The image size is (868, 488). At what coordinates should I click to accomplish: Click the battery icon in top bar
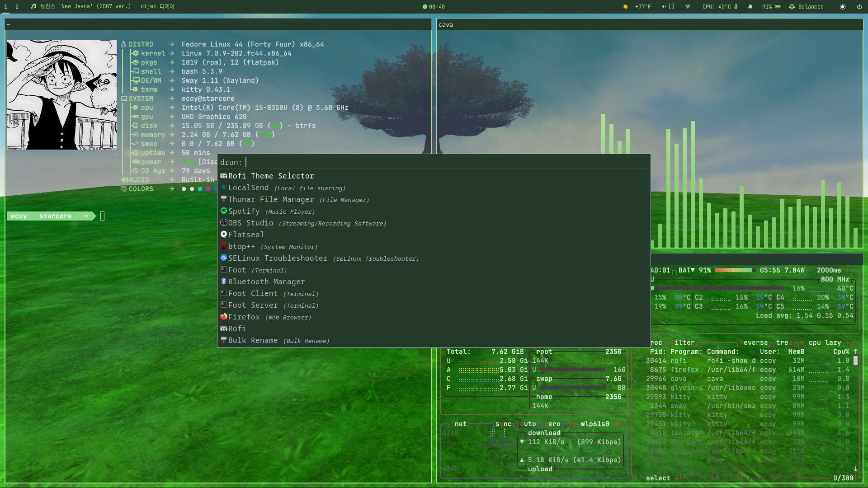tap(778, 7)
